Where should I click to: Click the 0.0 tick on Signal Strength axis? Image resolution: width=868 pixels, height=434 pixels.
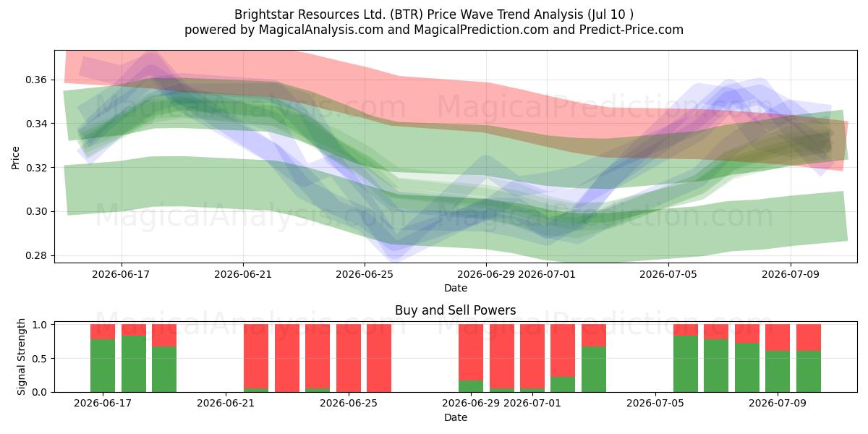(41, 392)
